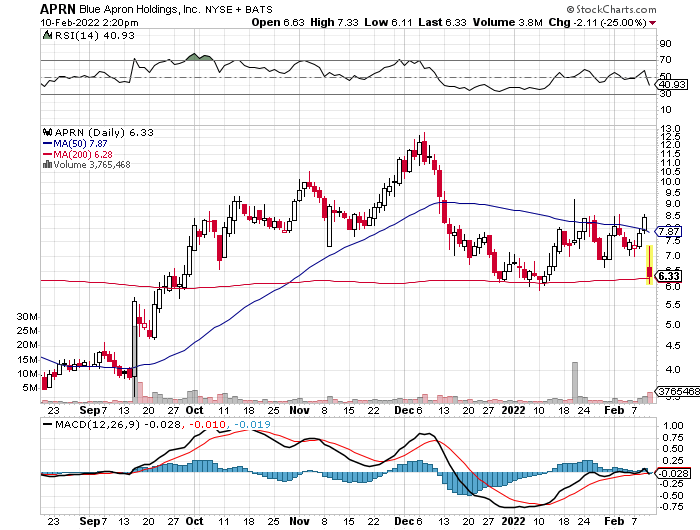Click the StockCharts.com watermark text
700x530 pixels.
611,9
